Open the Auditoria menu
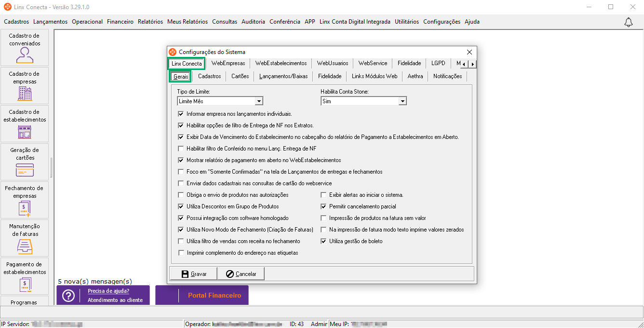This screenshot has height=328, width=644. [x=253, y=22]
